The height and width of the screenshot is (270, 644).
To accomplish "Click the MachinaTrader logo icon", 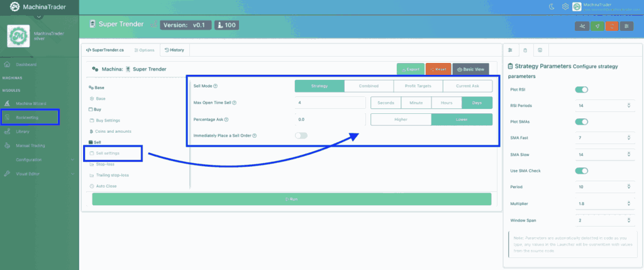I will (14, 7).
